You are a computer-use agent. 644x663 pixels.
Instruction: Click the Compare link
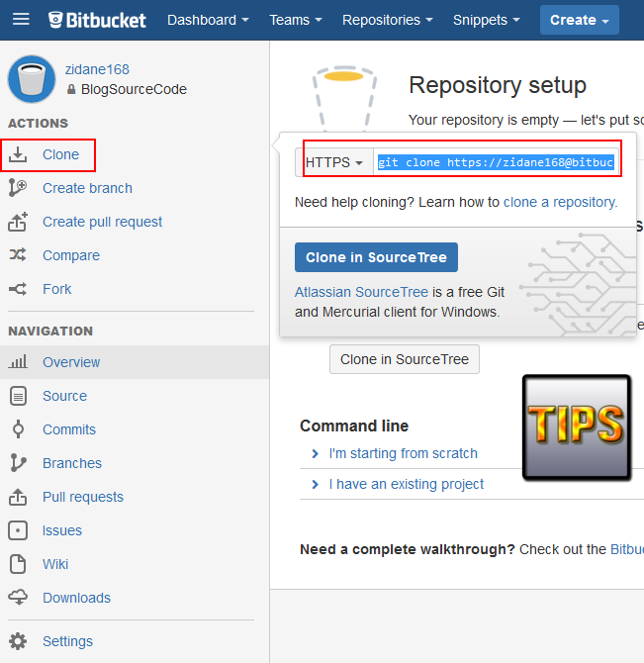tap(71, 255)
